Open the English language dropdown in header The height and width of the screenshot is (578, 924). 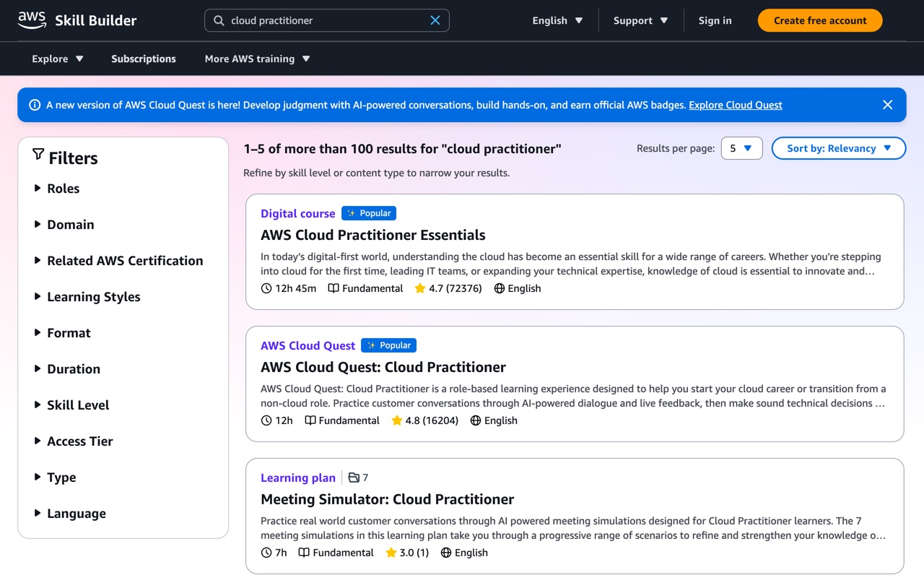pos(557,20)
